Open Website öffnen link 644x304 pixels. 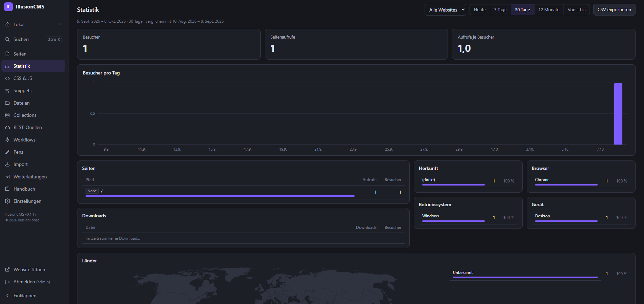[x=33, y=269]
